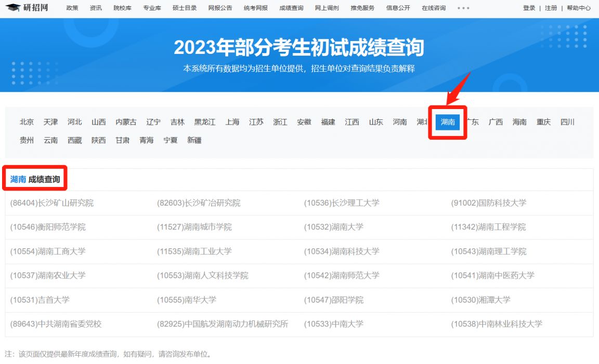Switch to 海南 province
The image size is (599, 364).
519,122
